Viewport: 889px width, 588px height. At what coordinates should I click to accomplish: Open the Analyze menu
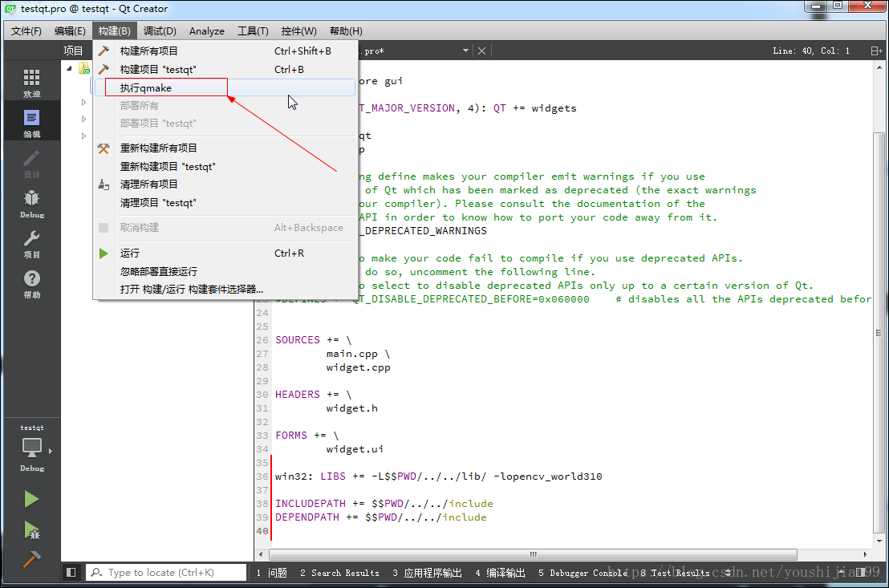(207, 31)
